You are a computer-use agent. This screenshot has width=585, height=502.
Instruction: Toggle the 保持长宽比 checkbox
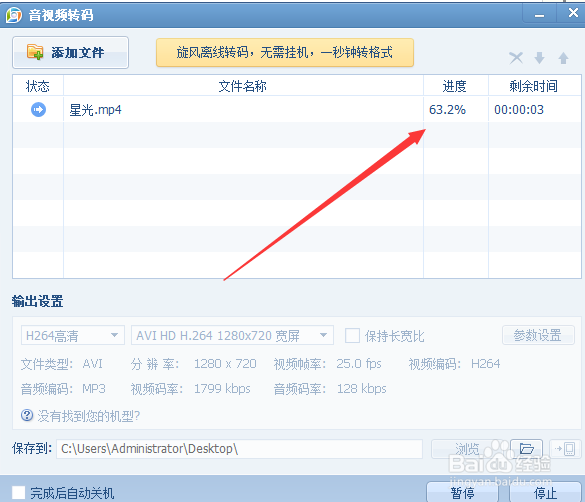pyautogui.click(x=352, y=335)
